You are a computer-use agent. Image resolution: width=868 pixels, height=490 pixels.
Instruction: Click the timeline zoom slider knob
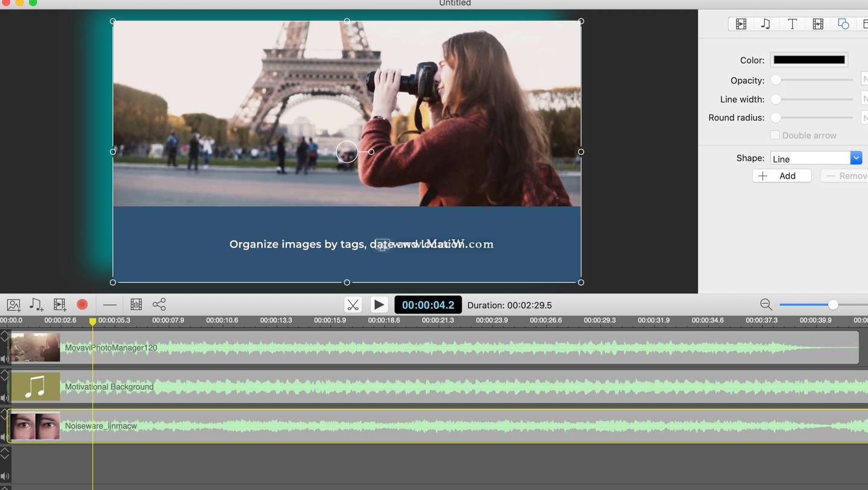click(833, 305)
